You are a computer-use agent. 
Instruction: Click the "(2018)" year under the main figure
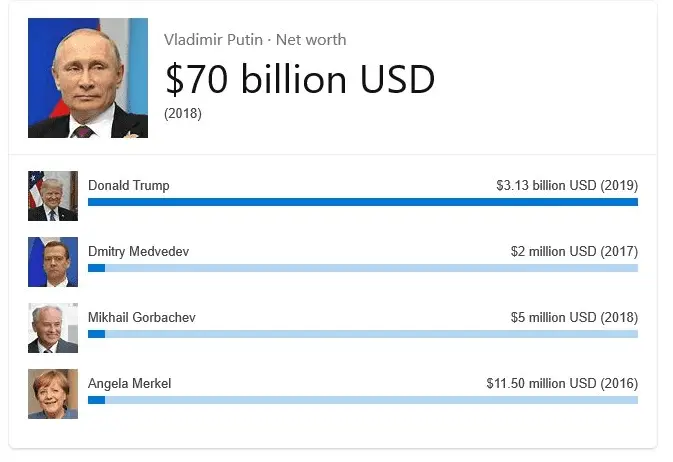[x=183, y=113]
